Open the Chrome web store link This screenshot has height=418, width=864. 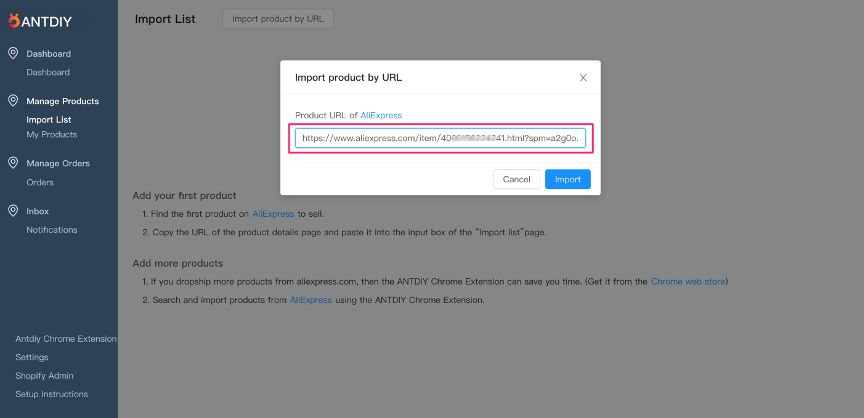[688, 281]
